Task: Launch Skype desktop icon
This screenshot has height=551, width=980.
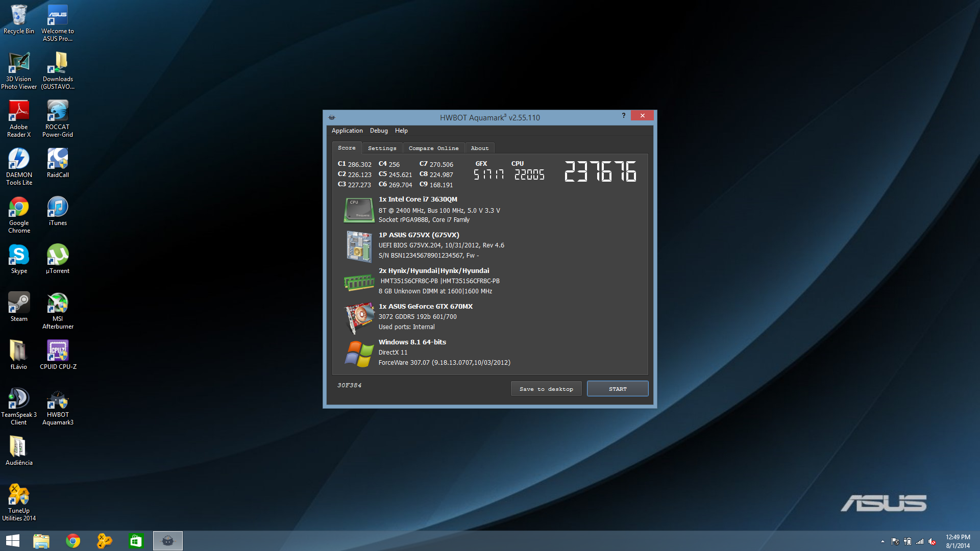Action: (x=19, y=259)
